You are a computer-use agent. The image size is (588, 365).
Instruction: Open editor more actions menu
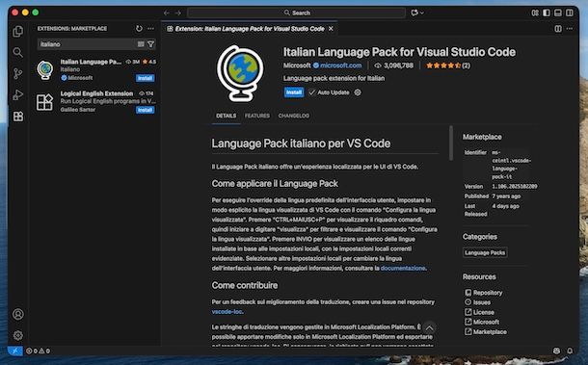pos(570,29)
